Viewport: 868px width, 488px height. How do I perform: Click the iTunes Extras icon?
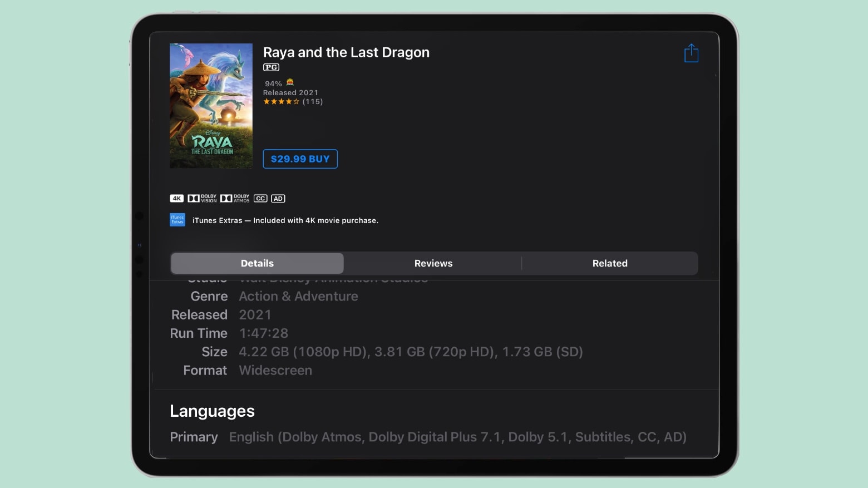(x=177, y=219)
